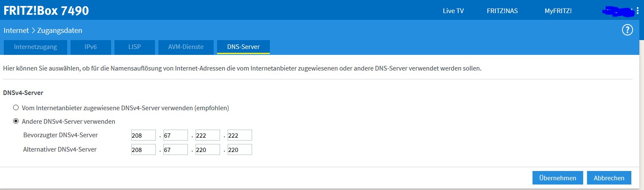
Task: Click the Übernehmen button
Action: pos(557,178)
